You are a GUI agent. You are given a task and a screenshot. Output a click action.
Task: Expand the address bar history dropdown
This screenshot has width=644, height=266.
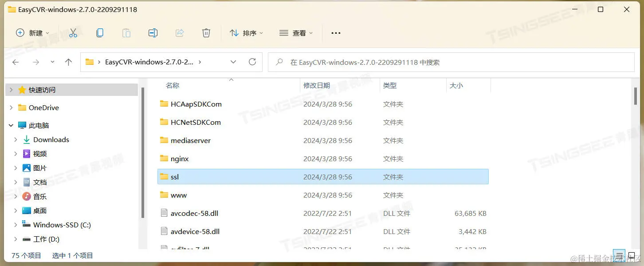click(x=233, y=62)
